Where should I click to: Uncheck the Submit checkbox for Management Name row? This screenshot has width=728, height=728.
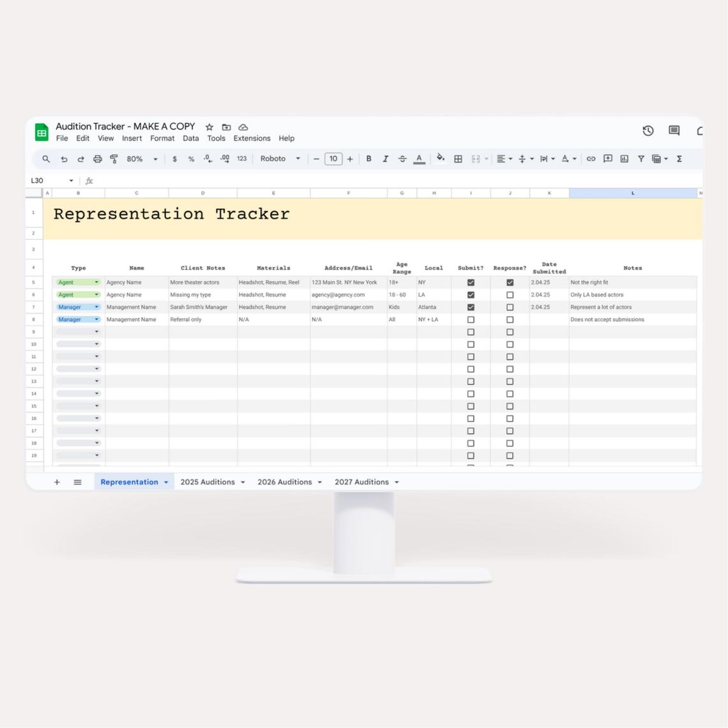tap(471, 307)
